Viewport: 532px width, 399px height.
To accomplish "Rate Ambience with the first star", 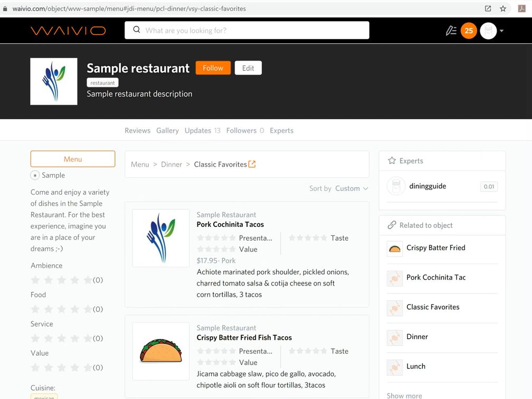I will [35, 280].
